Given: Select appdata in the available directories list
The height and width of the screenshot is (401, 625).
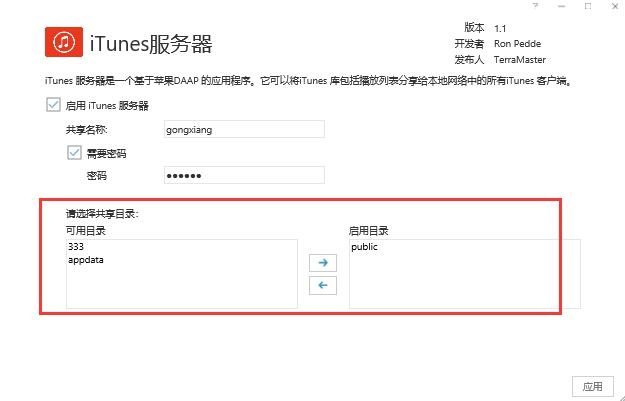Looking at the screenshot, I should (86, 260).
